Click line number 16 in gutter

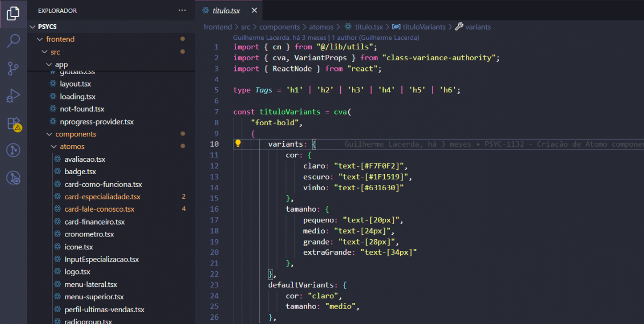(x=214, y=209)
